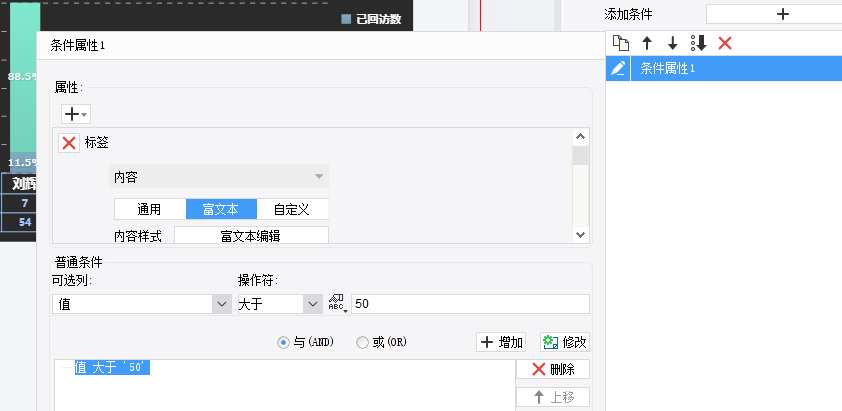
Task: Move condition down with the down arrow icon
Action: [x=672, y=43]
